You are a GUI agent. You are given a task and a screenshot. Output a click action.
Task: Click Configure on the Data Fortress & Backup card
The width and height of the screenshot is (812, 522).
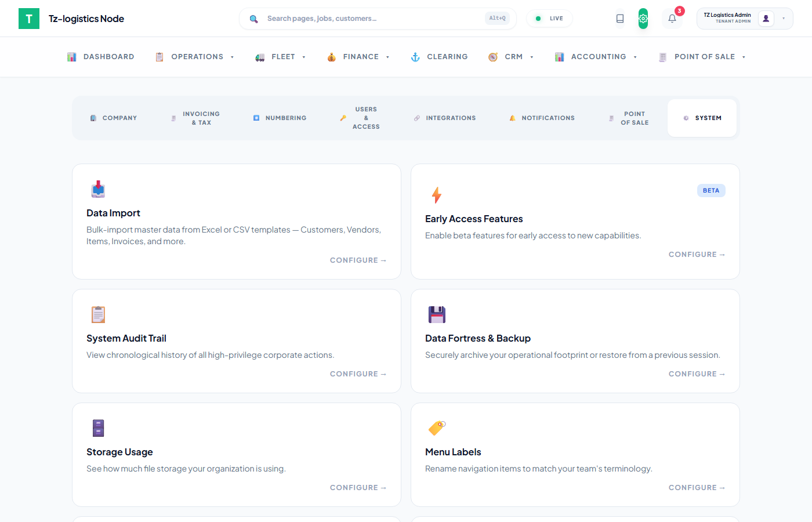[x=697, y=374]
